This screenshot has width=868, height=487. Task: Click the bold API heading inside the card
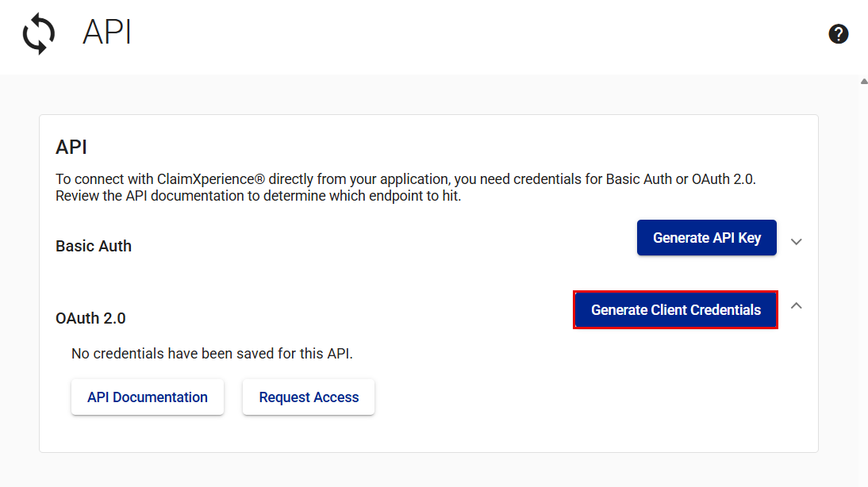[x=71, y=147]
